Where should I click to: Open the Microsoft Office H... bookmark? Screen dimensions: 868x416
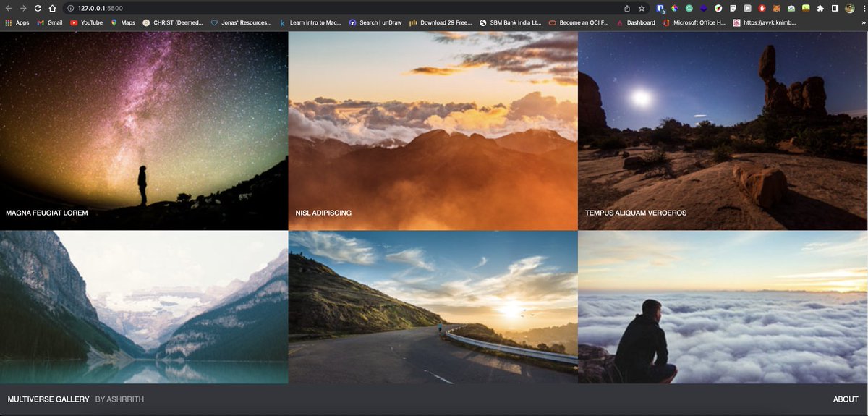(x=694, y=22)
